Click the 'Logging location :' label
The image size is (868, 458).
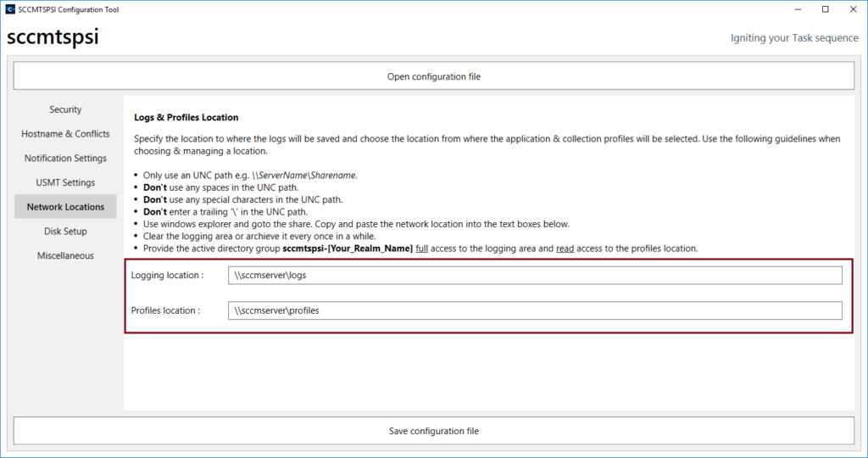(167, 276)
